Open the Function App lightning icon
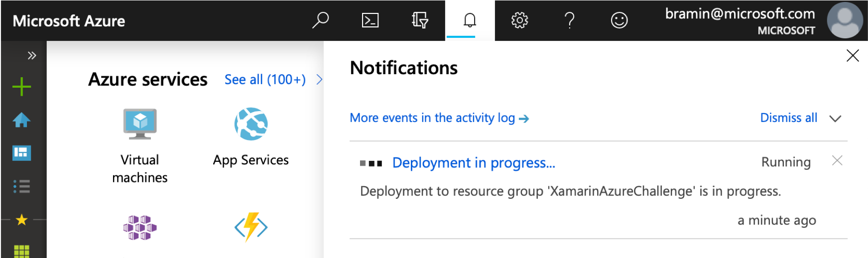Screen dimensions: 868x258 tap(251, 227)
